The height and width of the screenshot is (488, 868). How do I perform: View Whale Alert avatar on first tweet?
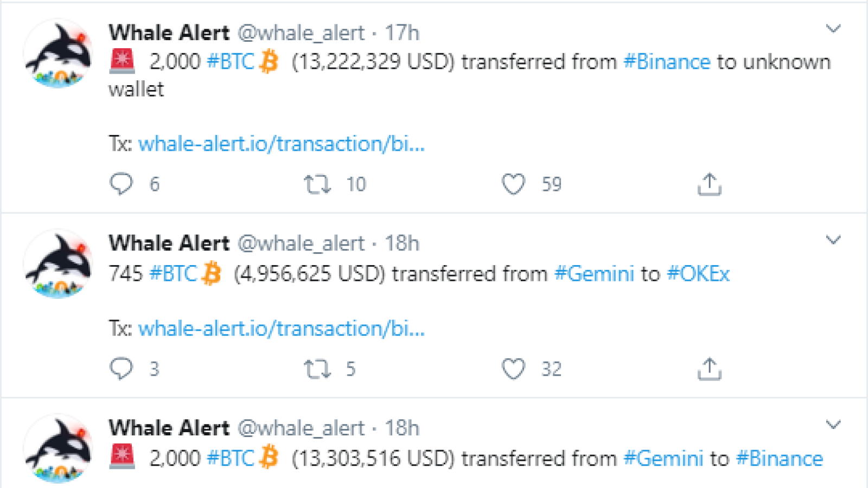point(58,54)
